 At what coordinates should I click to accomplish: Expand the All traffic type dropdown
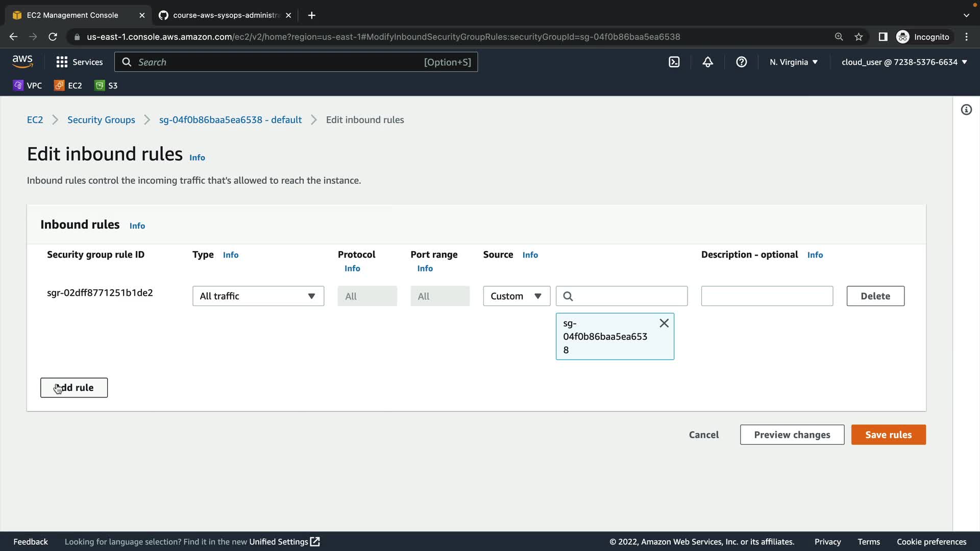pyautogui.click(x=258, y=296)
